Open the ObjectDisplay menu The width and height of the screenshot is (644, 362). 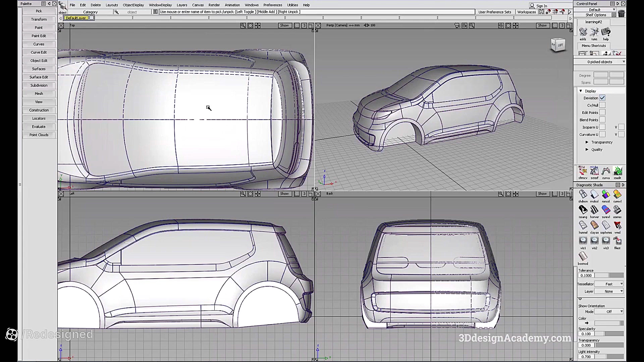[133, 5]
